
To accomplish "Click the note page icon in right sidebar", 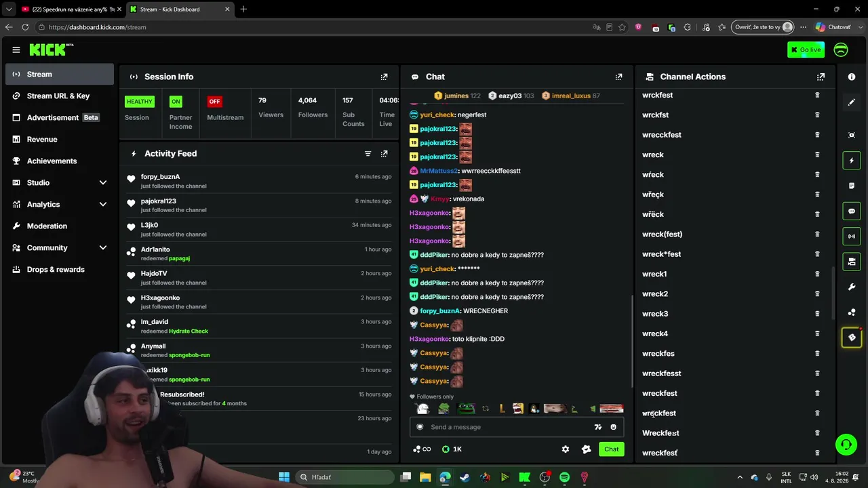I will pyautogui.click(x=852, y=186).
